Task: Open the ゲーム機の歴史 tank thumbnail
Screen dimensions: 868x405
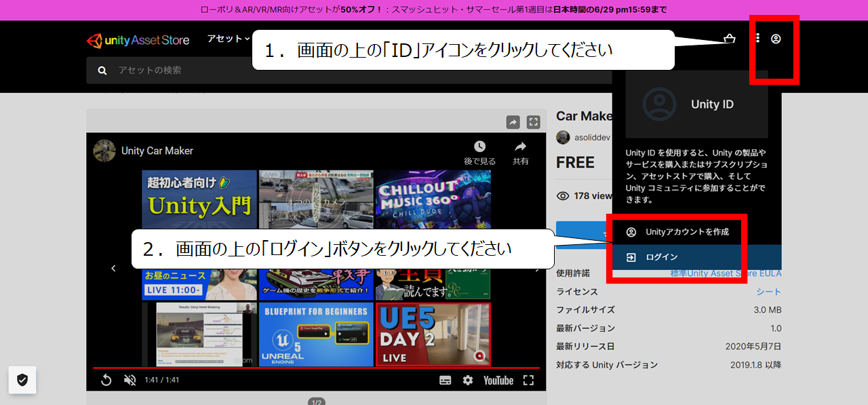Action: pos(316,285)
